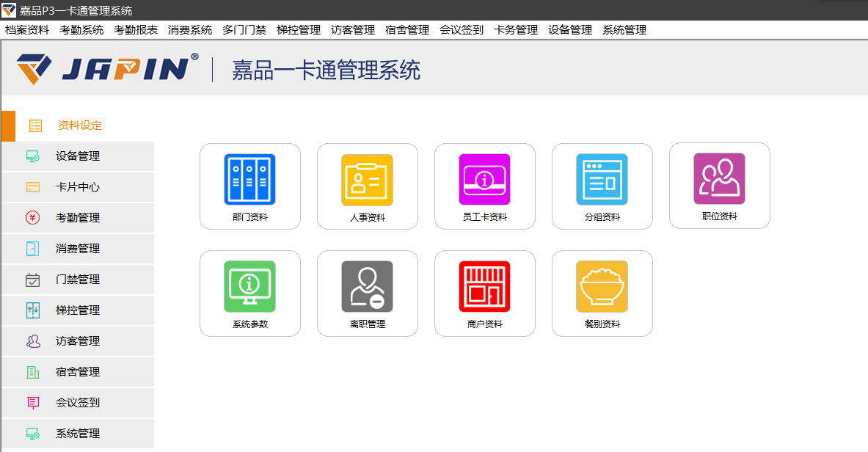Open the 分组资料 blue window icon
Image resolution: width=868 pixels, height=452 pixels.
point(602,180)
